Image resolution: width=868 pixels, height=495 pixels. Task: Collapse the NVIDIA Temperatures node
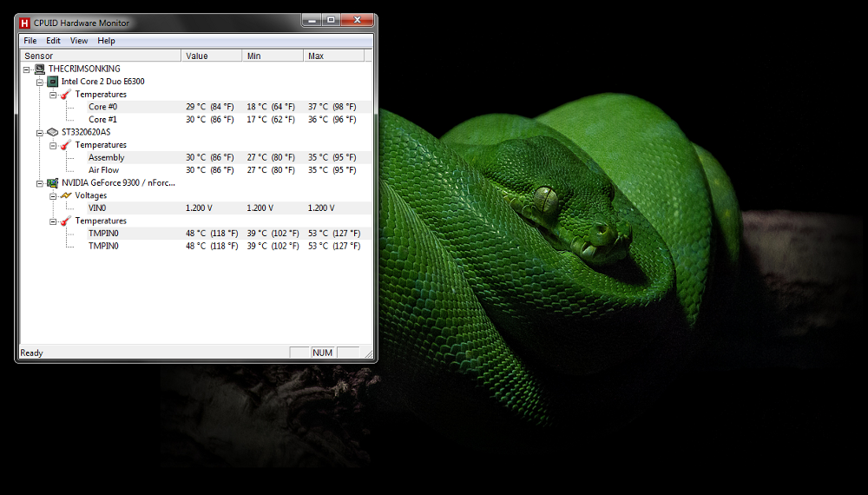(x=53, y=221)
